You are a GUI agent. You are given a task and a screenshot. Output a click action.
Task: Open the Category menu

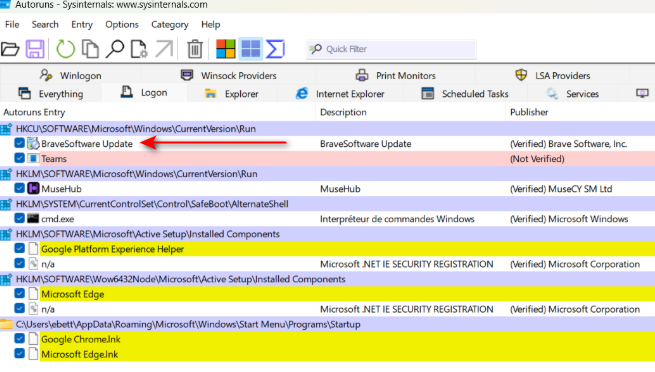(170, 25)
